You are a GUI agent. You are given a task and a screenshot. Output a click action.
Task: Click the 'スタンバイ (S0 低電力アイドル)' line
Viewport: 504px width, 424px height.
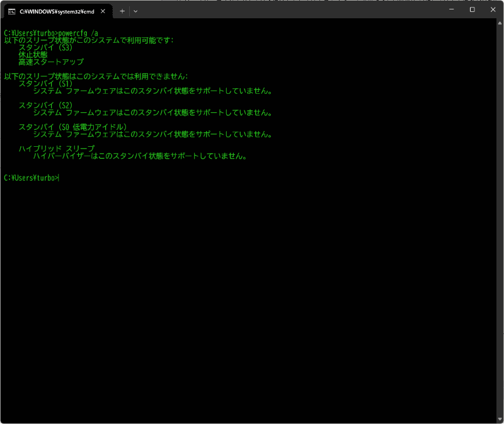[73, 127]
